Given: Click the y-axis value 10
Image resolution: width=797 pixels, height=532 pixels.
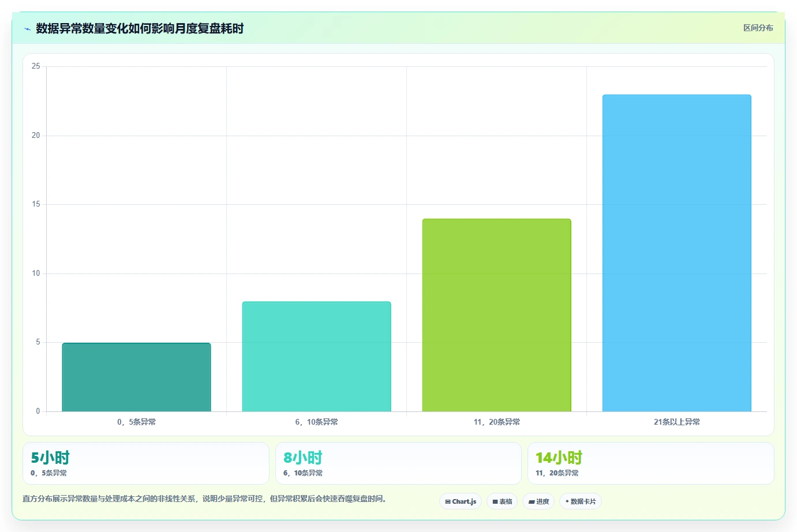Looking at the screenshot, I should (x=36, y=274).
